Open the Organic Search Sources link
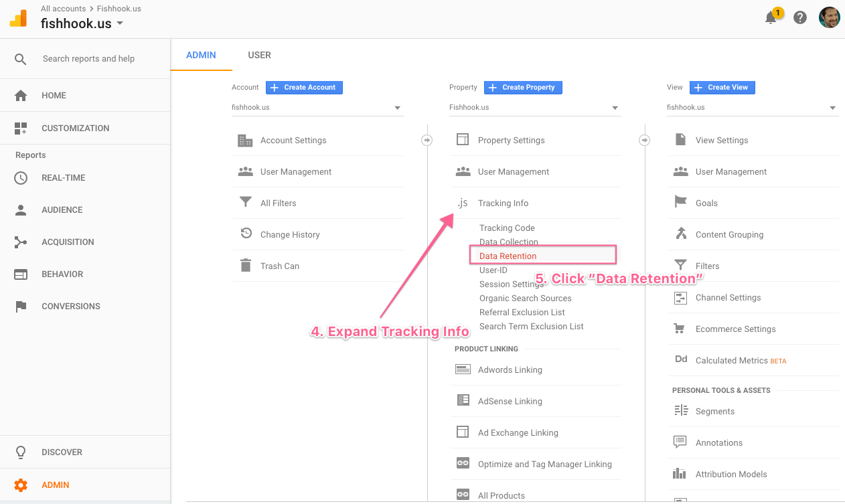 click(526, 298)
